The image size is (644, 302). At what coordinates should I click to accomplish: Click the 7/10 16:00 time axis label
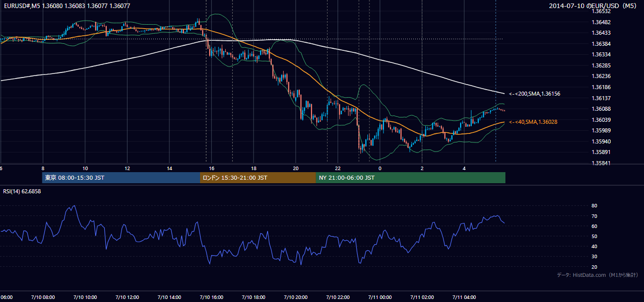(x=211, y=297)
